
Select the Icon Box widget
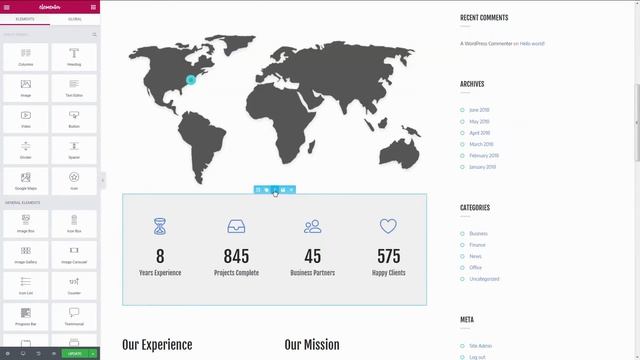(74, 224)
